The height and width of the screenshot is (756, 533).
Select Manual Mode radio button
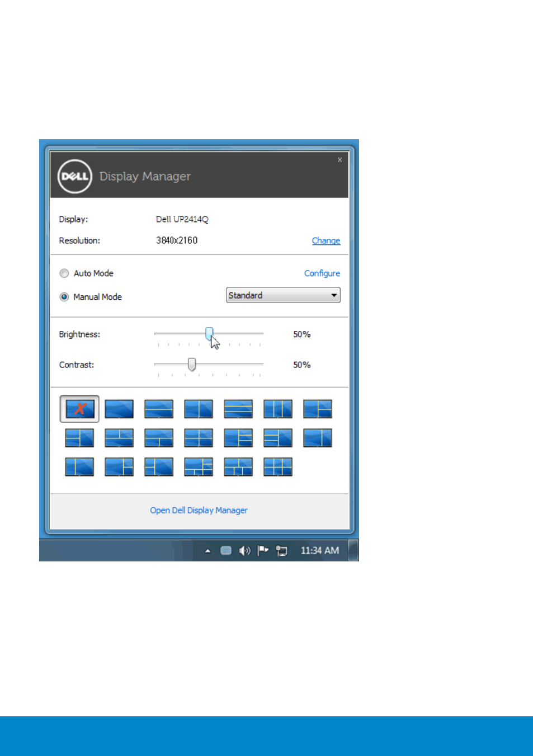[64, 297]
